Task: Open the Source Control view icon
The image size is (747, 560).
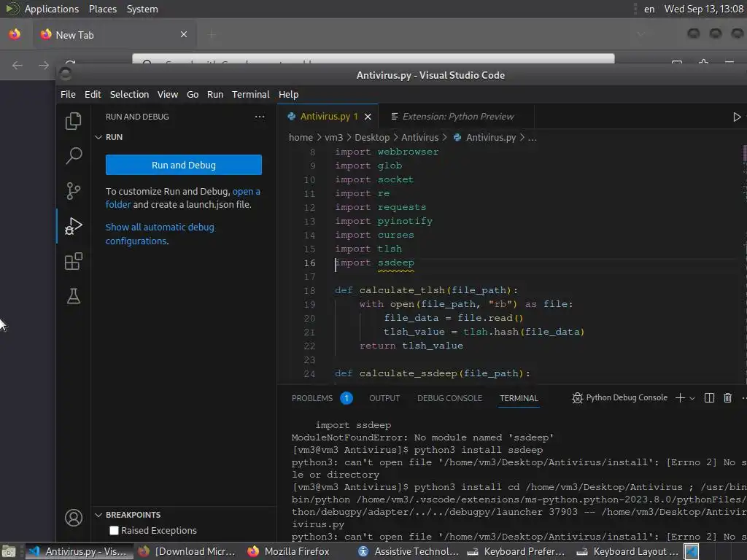Action: point(74,191)
